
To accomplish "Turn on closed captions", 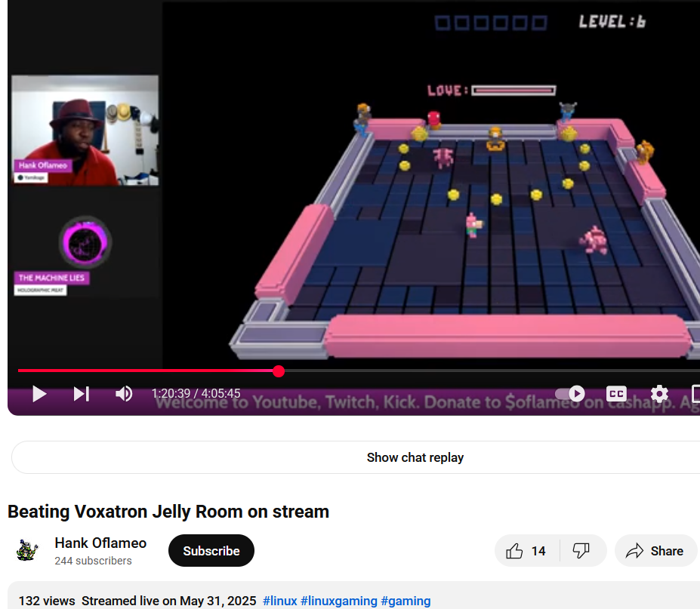I will [616, 393].
